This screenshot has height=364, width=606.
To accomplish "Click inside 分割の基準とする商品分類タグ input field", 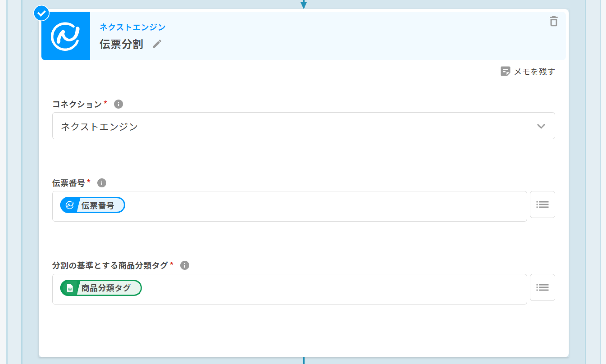I will pos(319,289).
